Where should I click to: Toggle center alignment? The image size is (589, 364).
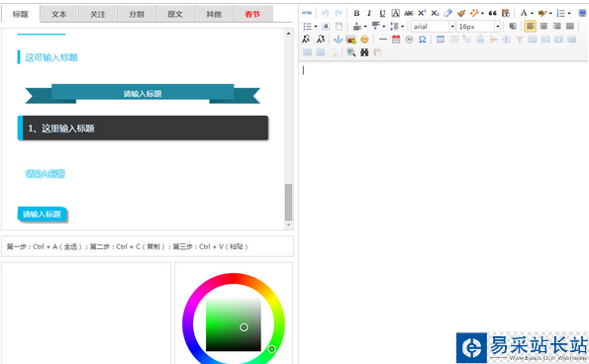pos(543,27)
